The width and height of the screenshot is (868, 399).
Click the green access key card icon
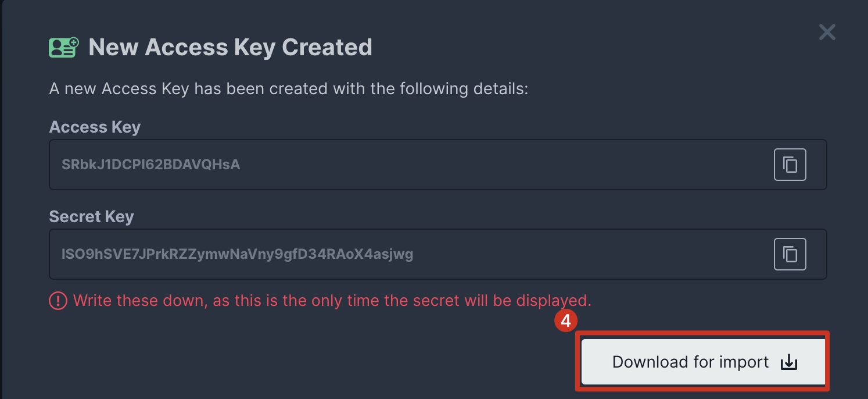[63, 47]
